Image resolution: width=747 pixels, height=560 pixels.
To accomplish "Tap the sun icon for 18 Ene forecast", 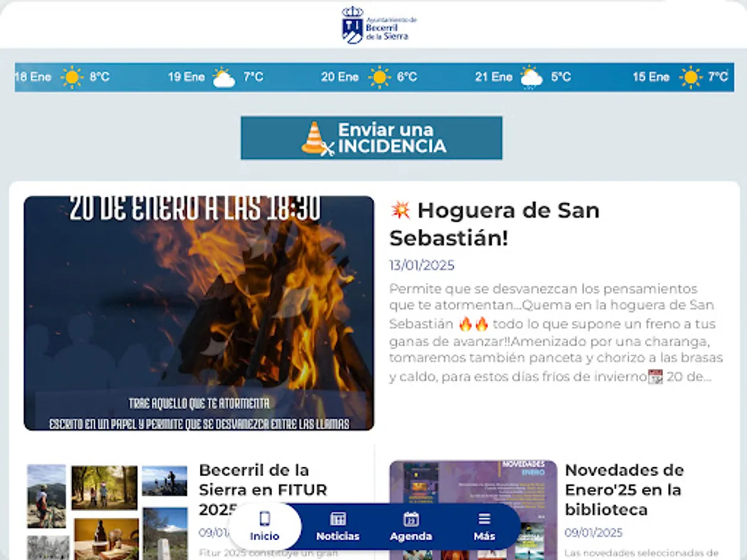I will coord(73,77).
